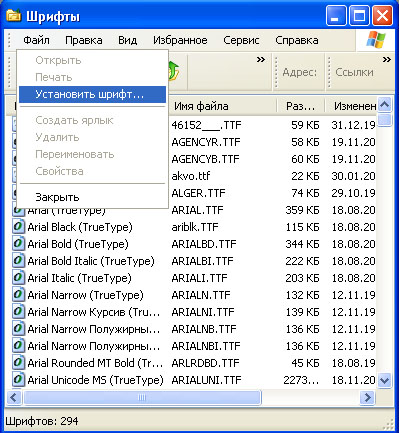This screenshot has height=433, width=399.
Task: Click size value 45 КБ
Action: pyautogui.click(x=305, y=363)
